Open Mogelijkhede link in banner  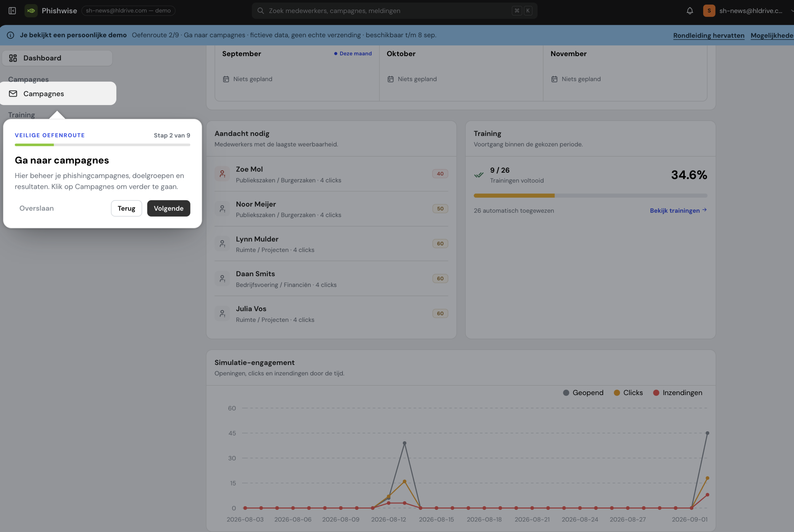coord(772,36)
